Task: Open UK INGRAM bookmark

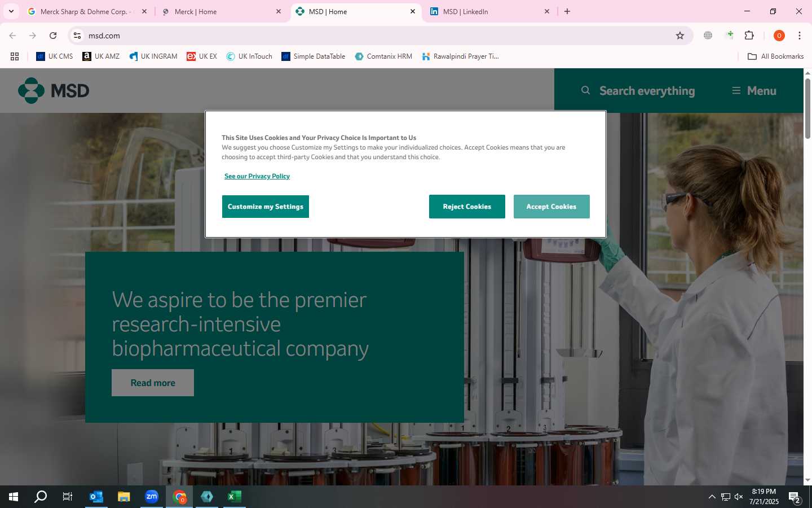Action: [x=153, y=56]
